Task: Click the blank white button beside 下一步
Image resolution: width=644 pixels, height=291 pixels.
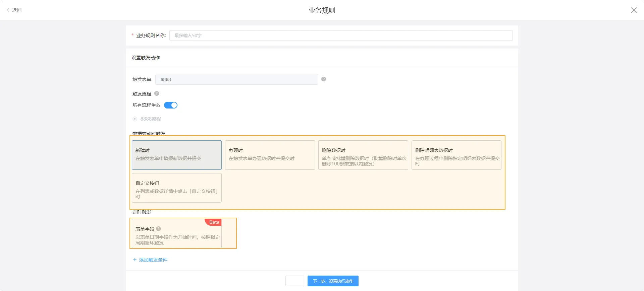Action: pyautogui.click(x=295, y=281)
